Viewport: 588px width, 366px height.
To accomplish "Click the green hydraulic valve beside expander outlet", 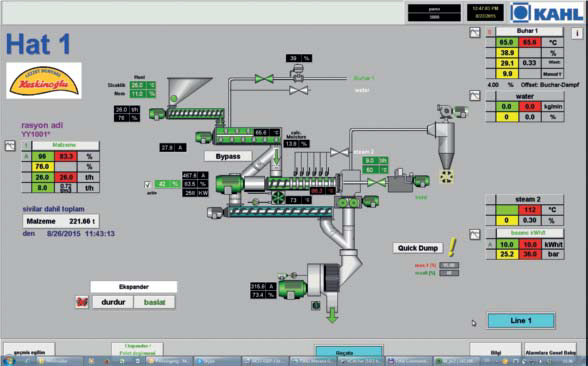I will tap(376, 183).
